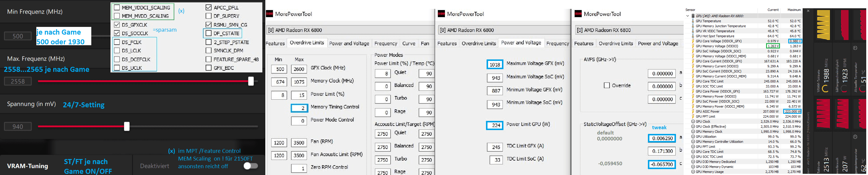Viewport: 868px width, 175px height.
Task: Click circle icon of GPU Utilization row
Action: tap(693, 137)
